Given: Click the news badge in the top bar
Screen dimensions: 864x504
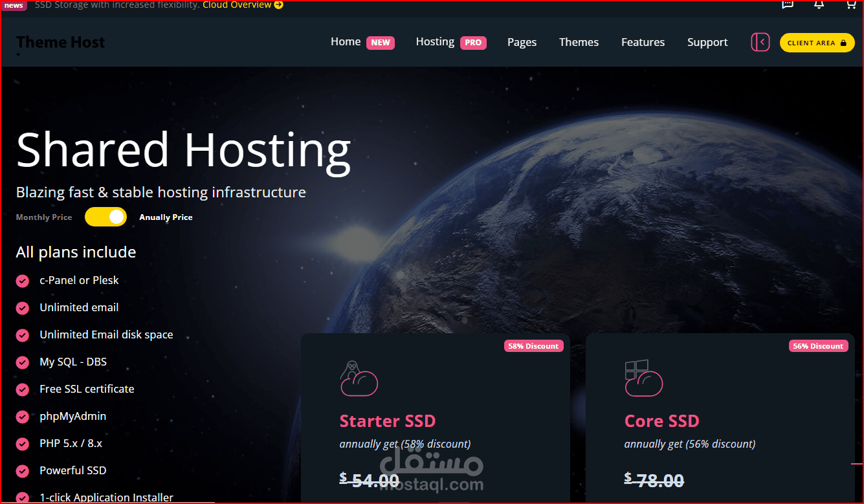Looking at the screenshot, I should point(14,5).
